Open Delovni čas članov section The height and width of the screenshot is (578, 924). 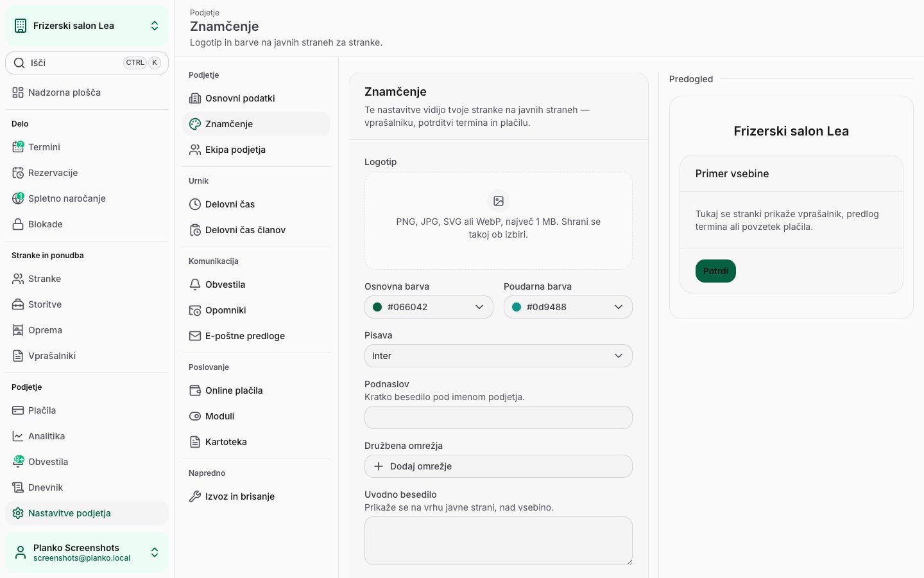[256, 230]
